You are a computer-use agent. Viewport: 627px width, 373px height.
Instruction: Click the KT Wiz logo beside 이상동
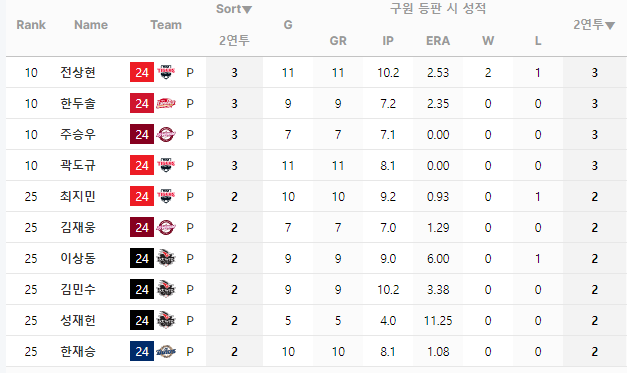click(x=166, y=258)
